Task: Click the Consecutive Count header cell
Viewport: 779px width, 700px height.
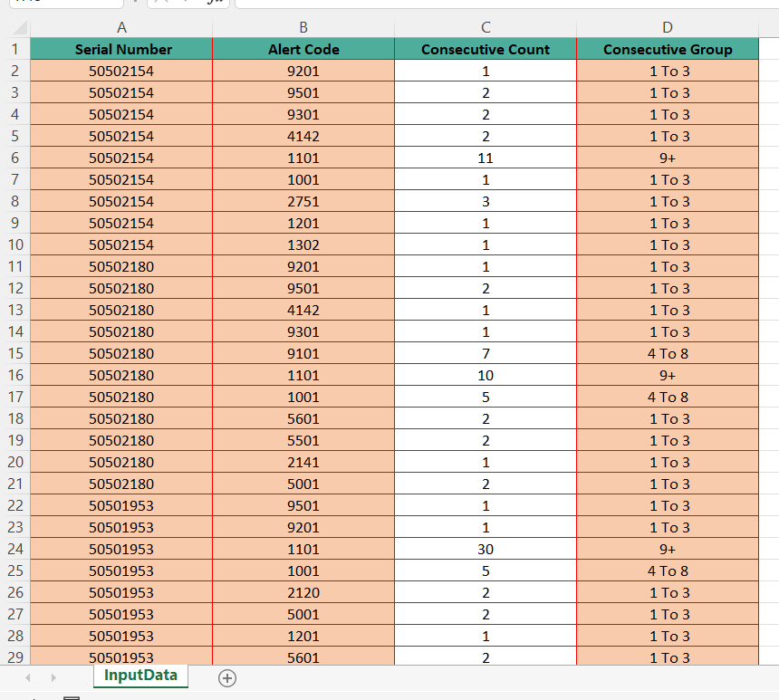Action: [486, 49]
